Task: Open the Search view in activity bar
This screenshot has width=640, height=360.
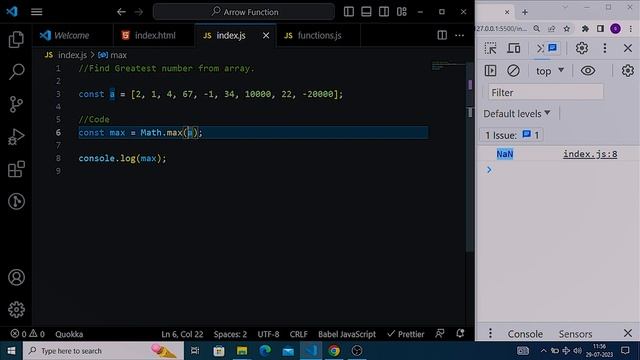Action: tap(16, 71)
